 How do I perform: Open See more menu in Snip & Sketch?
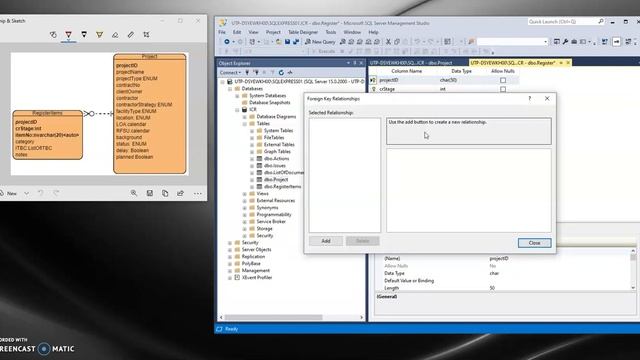tap(198, 193)
